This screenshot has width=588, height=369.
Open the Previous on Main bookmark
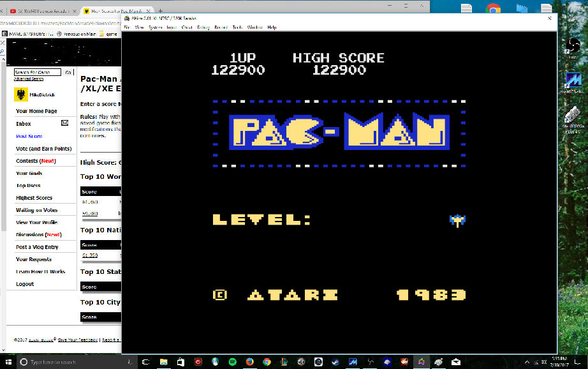[x=77, y=34]
